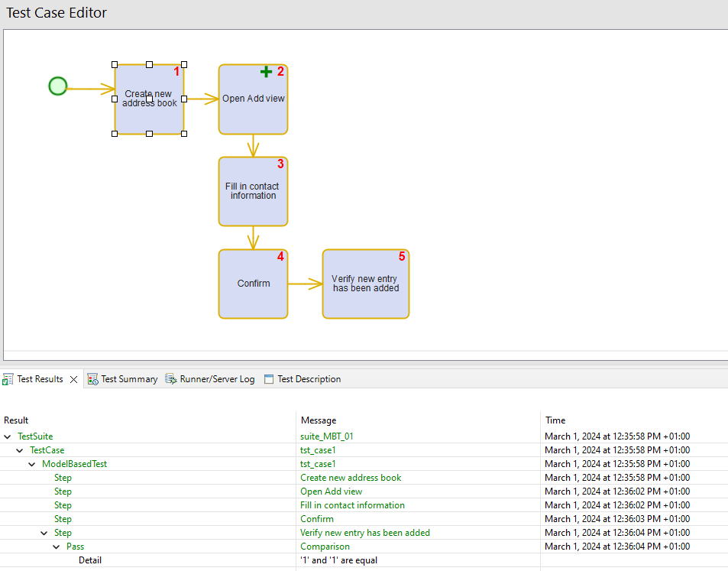This screenshot has height=571, width=728.
Task: Close the Test Results tab
Action: [74, 379]
